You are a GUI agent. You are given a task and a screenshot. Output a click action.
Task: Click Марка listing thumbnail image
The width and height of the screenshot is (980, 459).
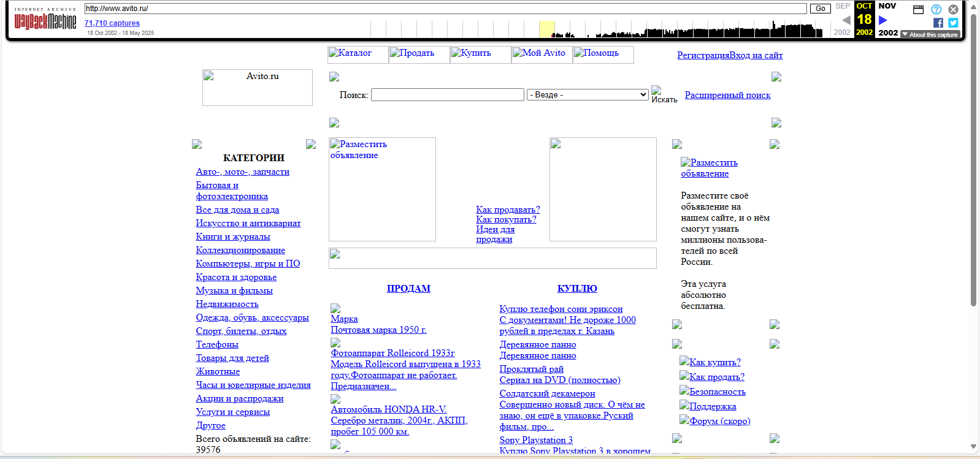click(335, 308)
